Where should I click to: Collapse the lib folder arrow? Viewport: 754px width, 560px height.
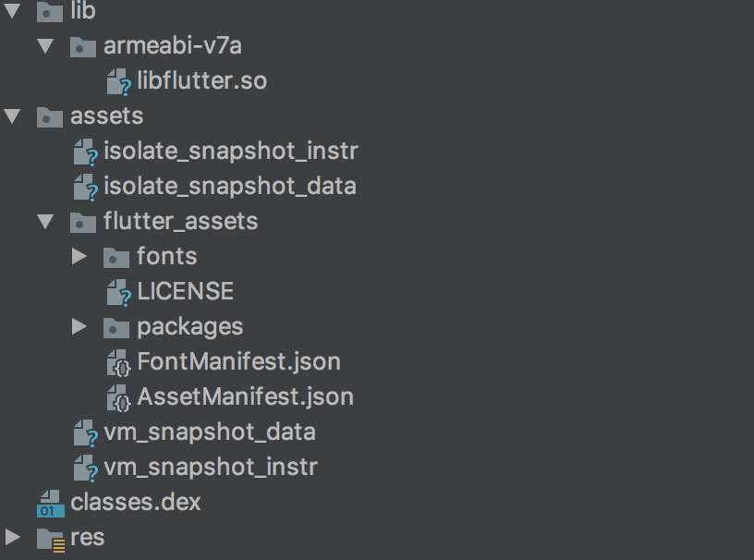(x=12, y=11)
